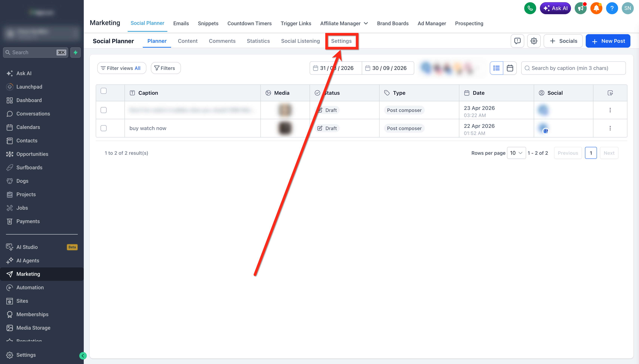Tick the checkbox for 'buy watch now' row

coord(104,128)
